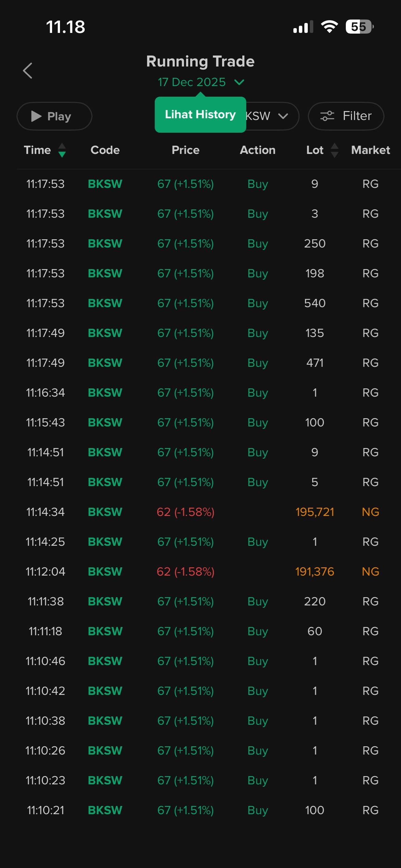This screenshot has height=868, width=401.
Task: Select the 540 lot trade row
Action: point(200,303)
